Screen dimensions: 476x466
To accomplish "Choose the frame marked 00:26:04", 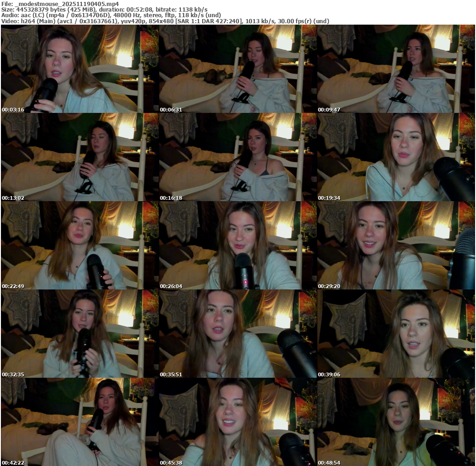I will (238, 245).
